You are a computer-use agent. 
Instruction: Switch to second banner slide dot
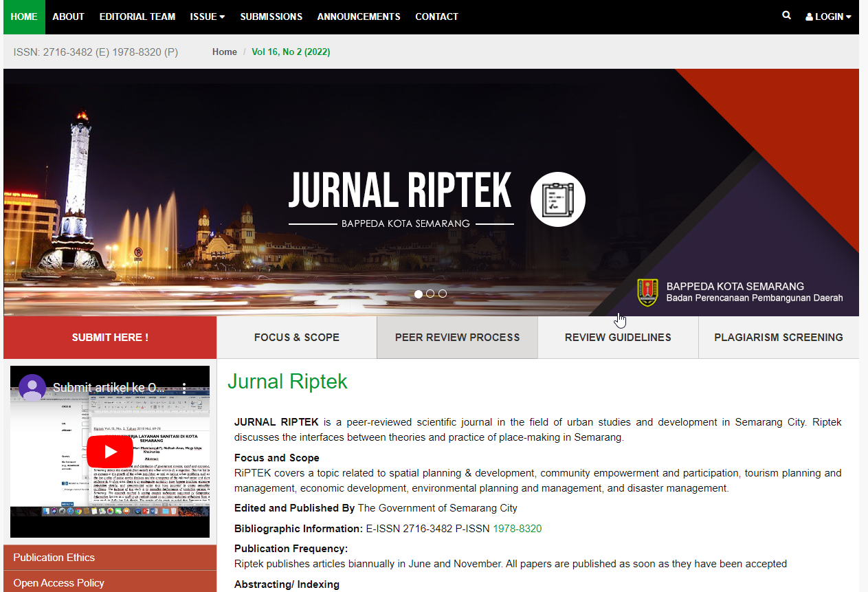click(x=430, y=294)
